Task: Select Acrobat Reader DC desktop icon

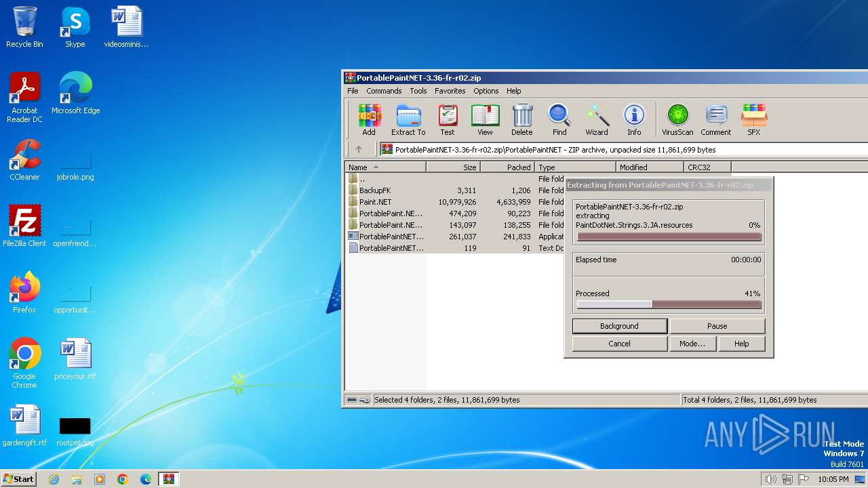Action: (24, 98)
